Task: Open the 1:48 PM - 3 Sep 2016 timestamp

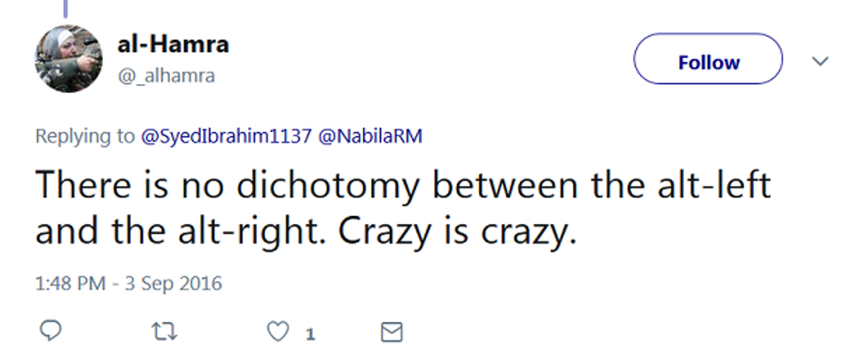Action: [129, 284]
